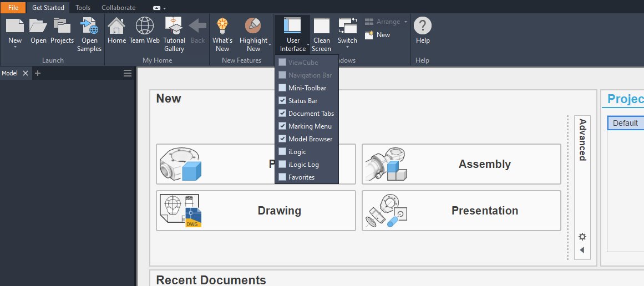Open the Model browser hamburger menu
Image resolution: width=644 pixels, height=286 pixels.
tap(128, 73)
